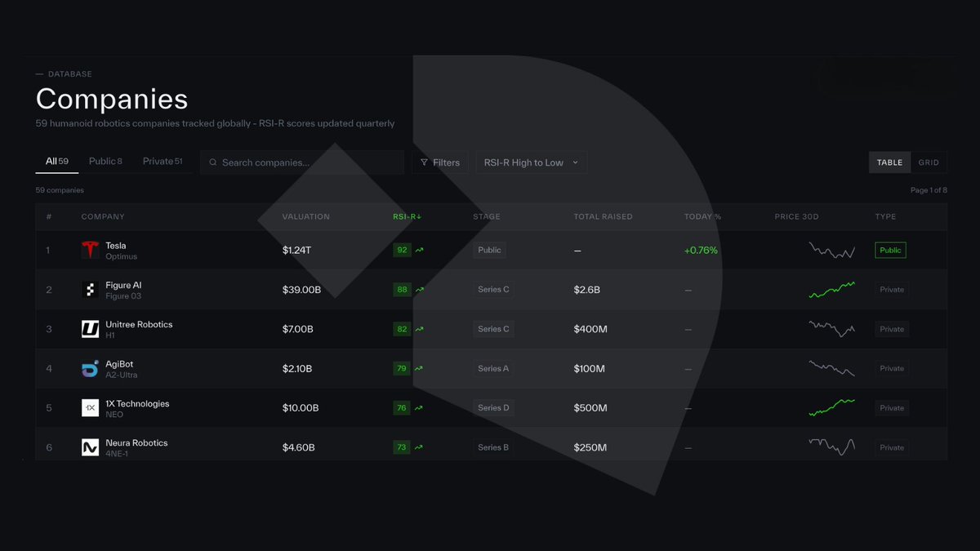Click Tesla's 30-day price sparkline
Viewport: 980px width, 551px height.
pyautogui.click(x=832, y=251)
